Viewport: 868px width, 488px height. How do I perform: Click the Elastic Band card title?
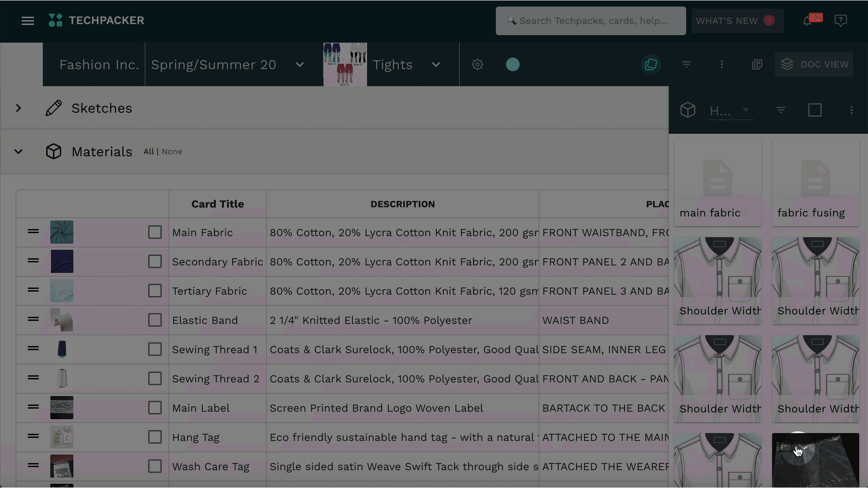205,320
